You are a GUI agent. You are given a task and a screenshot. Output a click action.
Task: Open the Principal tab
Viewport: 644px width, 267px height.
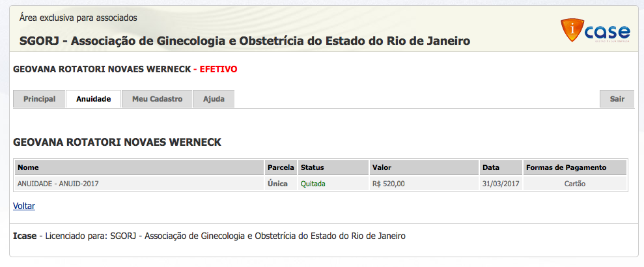[39, 99]
